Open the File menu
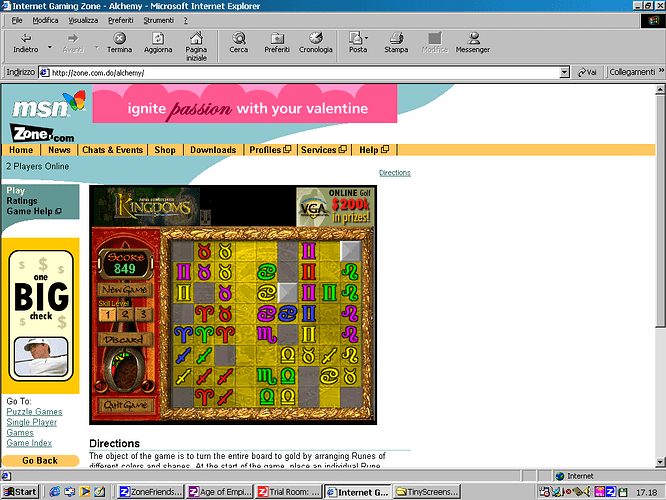This screenshot has width=666, height=500. 17,20
